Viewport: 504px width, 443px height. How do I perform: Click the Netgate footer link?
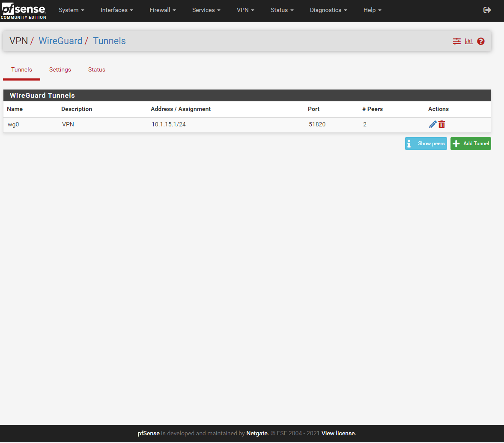(257, 433)
